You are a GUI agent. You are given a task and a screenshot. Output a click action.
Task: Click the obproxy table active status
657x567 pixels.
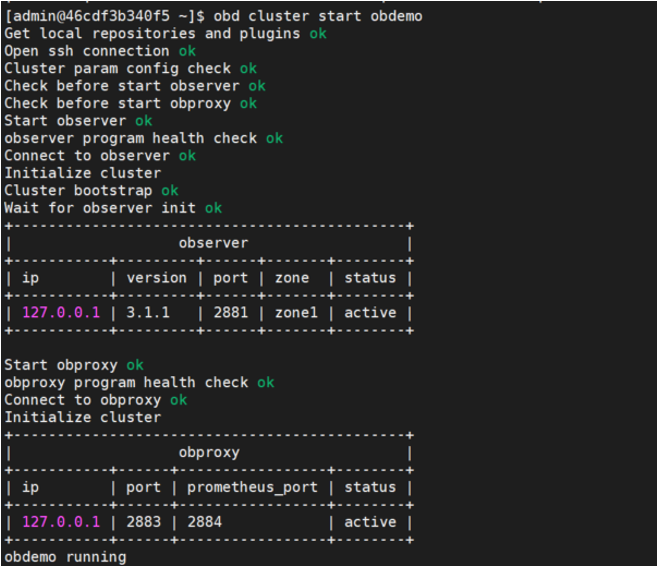click(x=370, y=522)
